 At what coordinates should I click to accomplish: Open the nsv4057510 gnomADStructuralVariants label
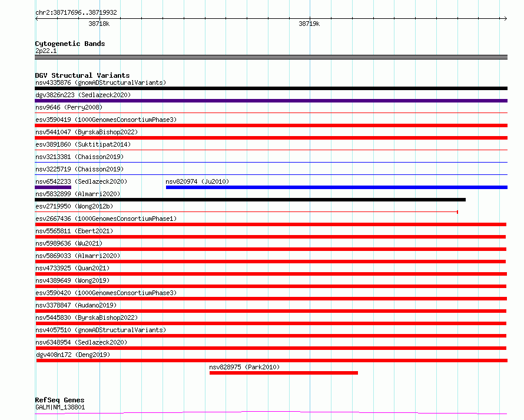coord(101,330)
